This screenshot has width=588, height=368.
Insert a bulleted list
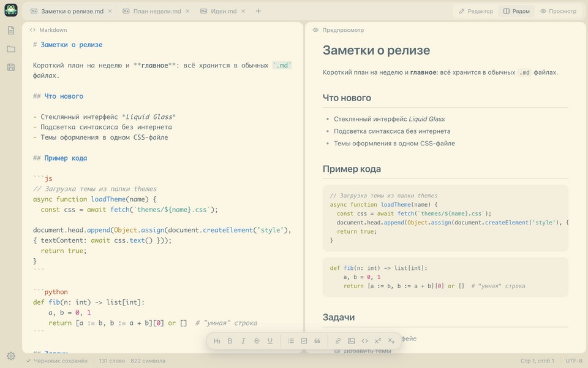(x=290, y=341)
